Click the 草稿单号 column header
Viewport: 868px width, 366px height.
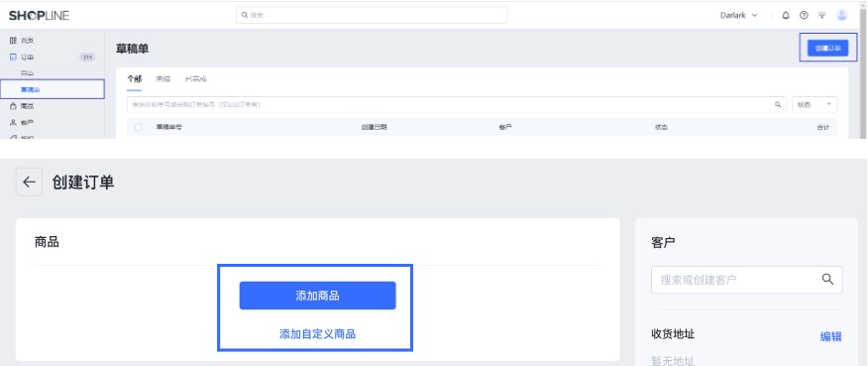(168, 127)
